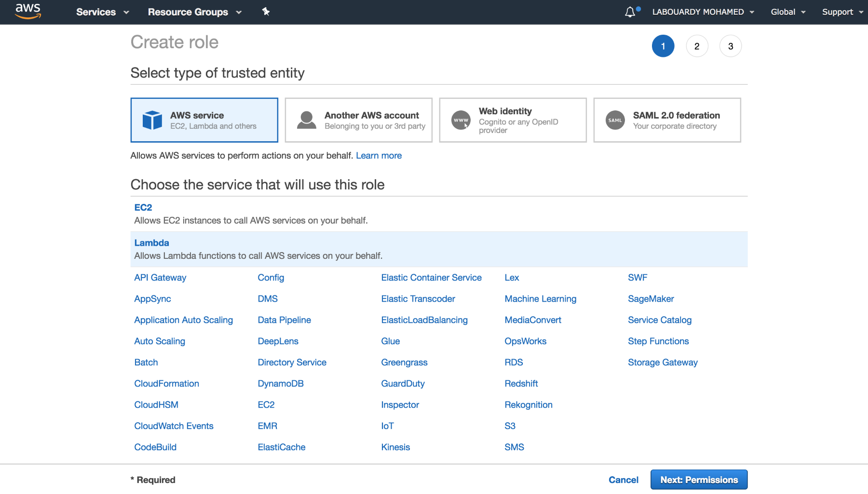The image size is (868, 494).
Task: Pick the SAML 2.0 federation icon
Action: pos(615,120)
